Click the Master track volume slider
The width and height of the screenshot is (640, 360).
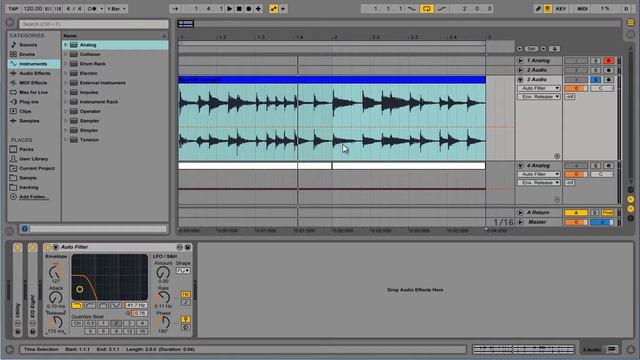pos(576,222)
